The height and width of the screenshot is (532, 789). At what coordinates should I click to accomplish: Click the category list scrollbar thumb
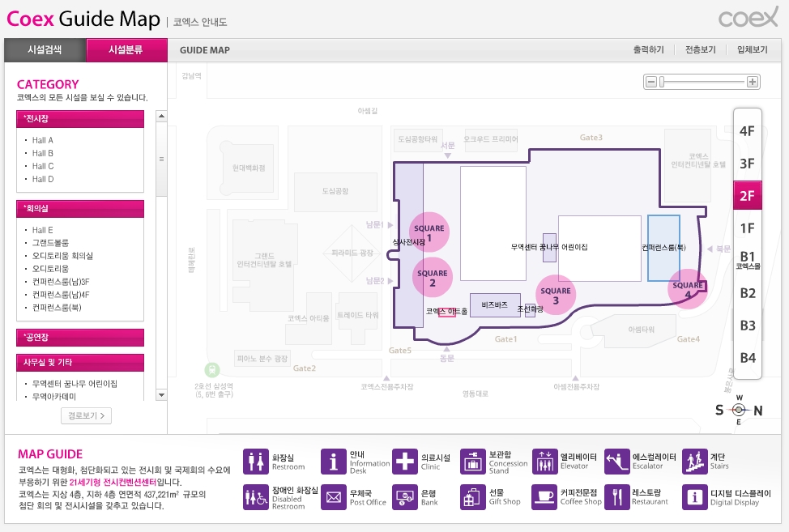pos(161,159)
